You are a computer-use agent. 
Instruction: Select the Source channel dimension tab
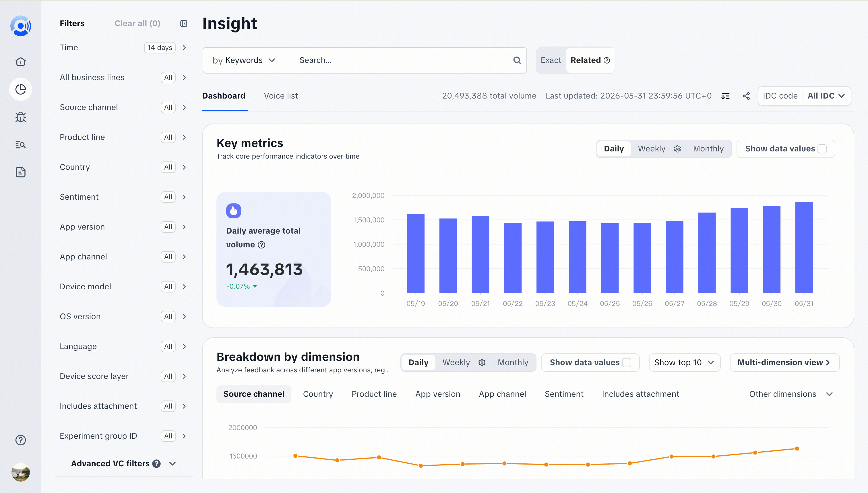254,394
